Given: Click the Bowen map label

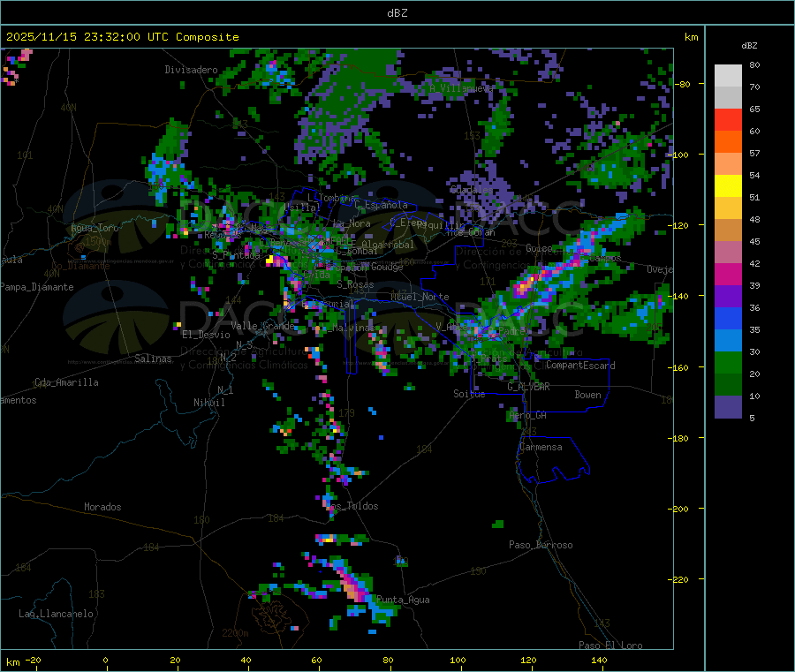Looking at the screenshot, I should [x=587, y=395].
